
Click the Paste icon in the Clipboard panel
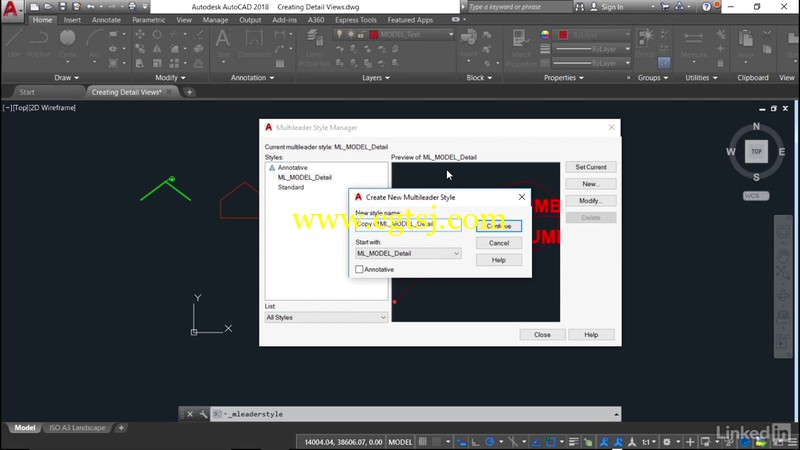click(x=745, y=42)
